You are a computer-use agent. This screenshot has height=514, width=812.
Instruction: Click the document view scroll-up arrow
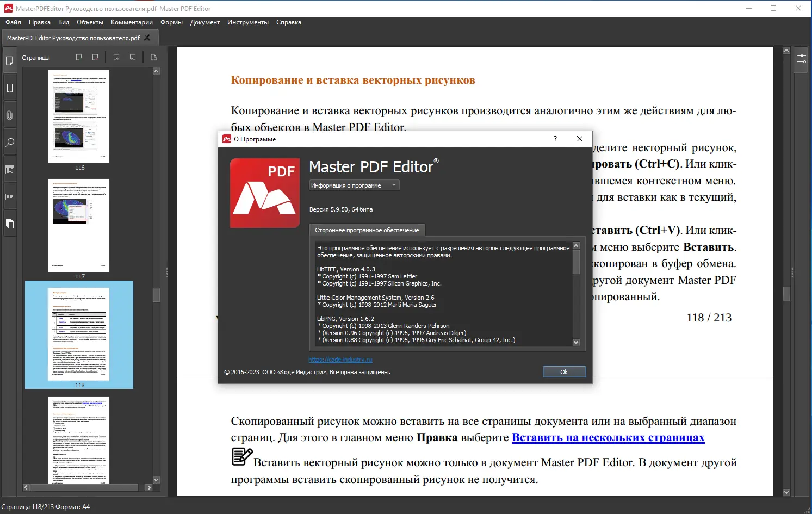pyautogui.click(x=786, y=51)
